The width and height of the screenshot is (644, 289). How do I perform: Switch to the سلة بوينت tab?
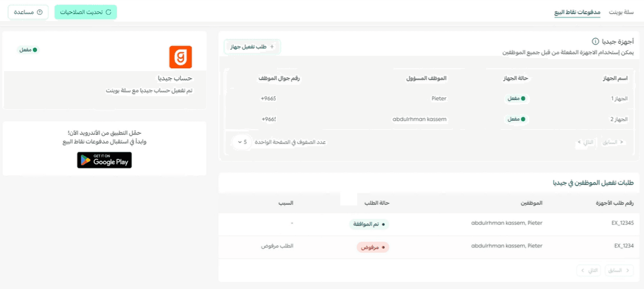pos(621,13)
